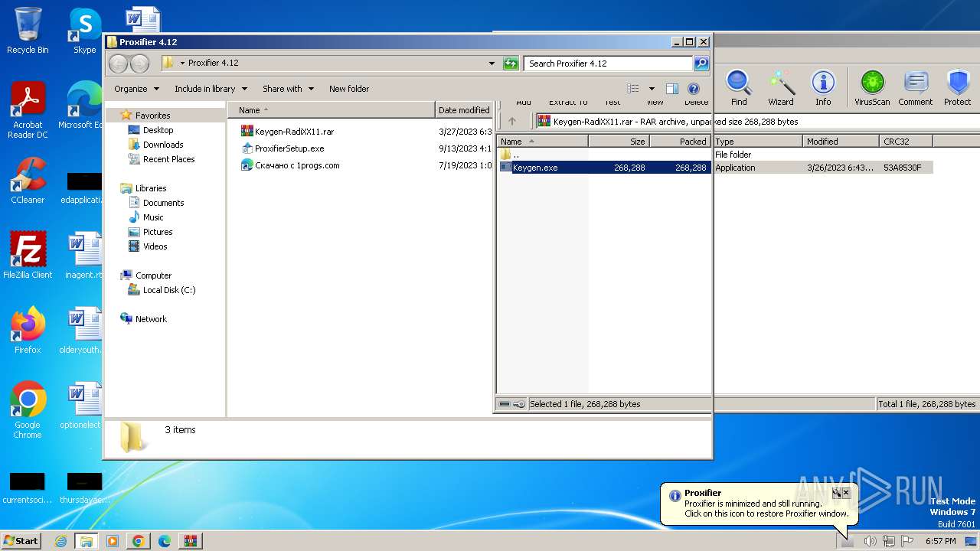This screenshot has height=551, width=980.
Task: Open the FileZilla Client desktop shortcut
Action: pos(28,255)
